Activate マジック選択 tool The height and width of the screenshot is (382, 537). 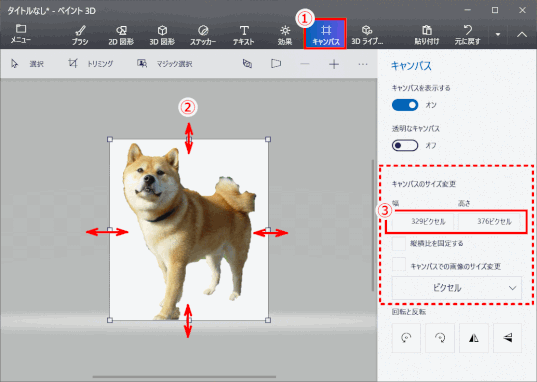[x=165, y=64]
